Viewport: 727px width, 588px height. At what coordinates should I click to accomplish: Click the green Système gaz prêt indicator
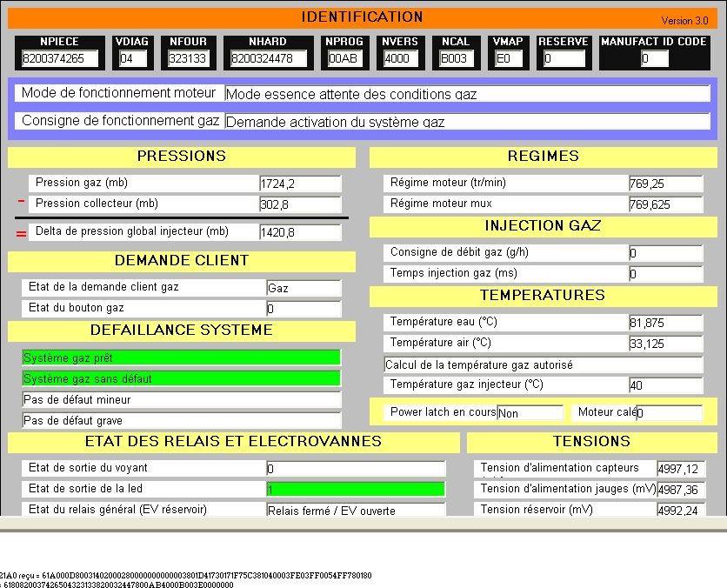[181, 357]
